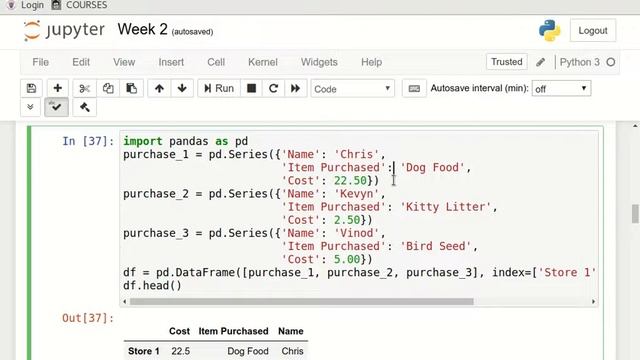
Task: Click the pencil edit icon near Trusted
Action: (x=540, y=62)
